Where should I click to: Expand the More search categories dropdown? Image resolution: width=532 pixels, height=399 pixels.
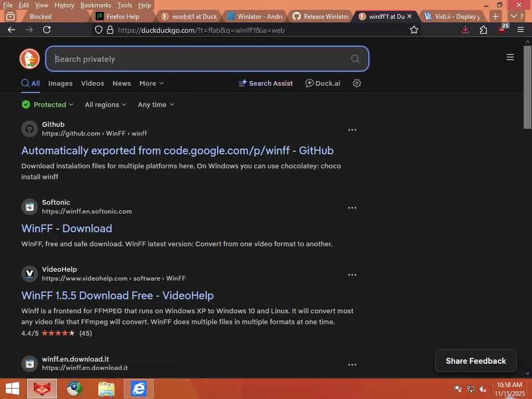[151, 83]
